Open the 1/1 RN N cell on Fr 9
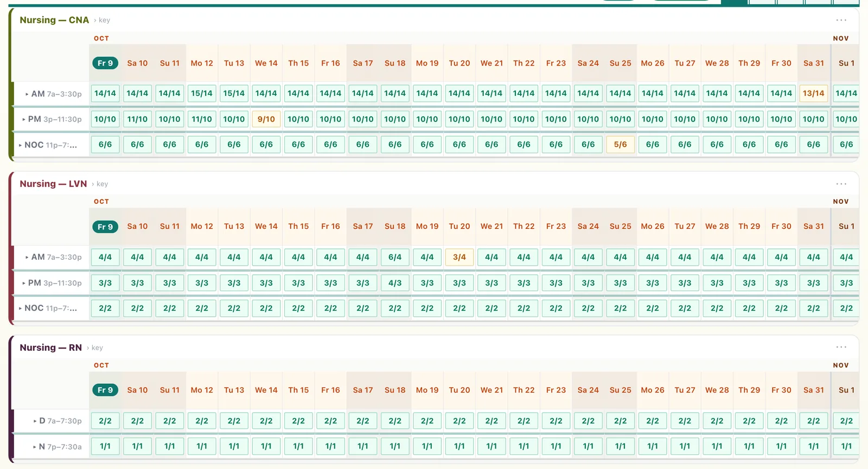 [105, 446]
